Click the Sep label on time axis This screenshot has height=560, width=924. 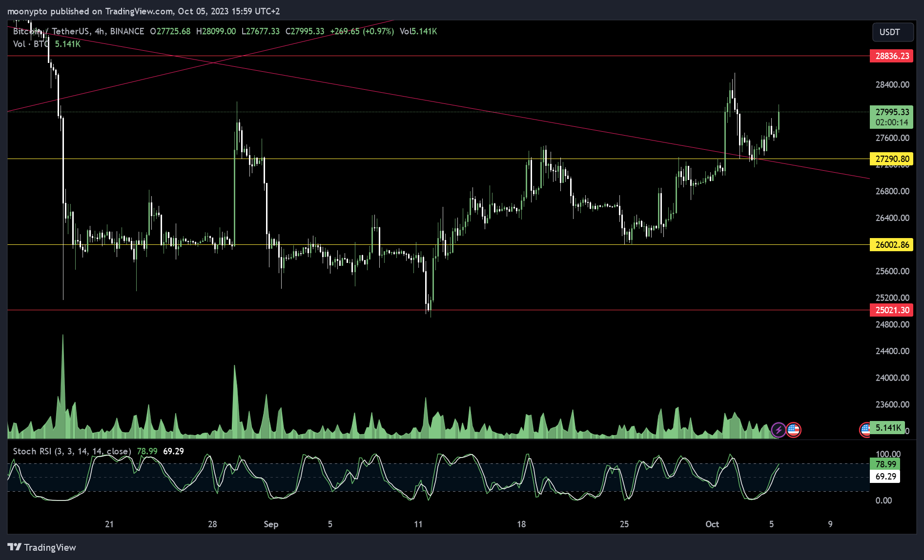tap(271, 524)
